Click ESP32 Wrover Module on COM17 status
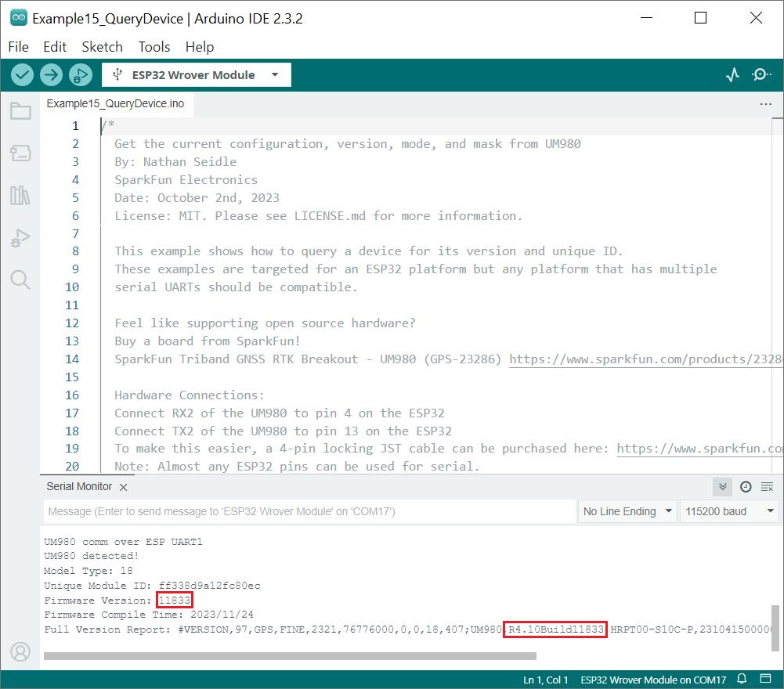This screenshot has width=784, height=689. point(653,680)
